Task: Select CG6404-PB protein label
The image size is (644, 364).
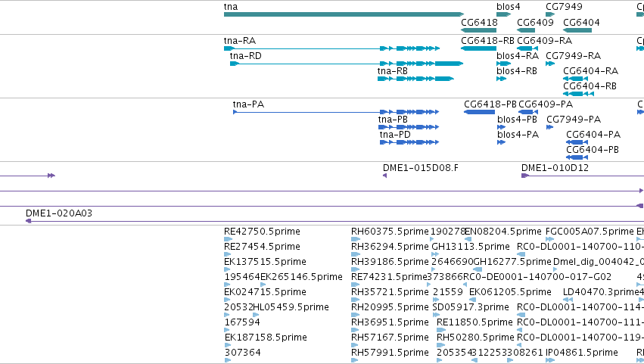Action: pyautogui.click(x=593, y=150)
